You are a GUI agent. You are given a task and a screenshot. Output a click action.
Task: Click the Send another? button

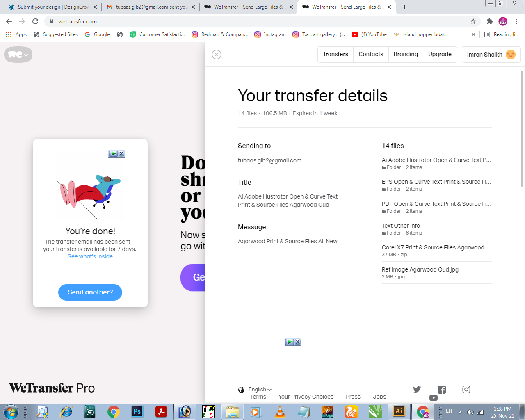tap(90, 292)
